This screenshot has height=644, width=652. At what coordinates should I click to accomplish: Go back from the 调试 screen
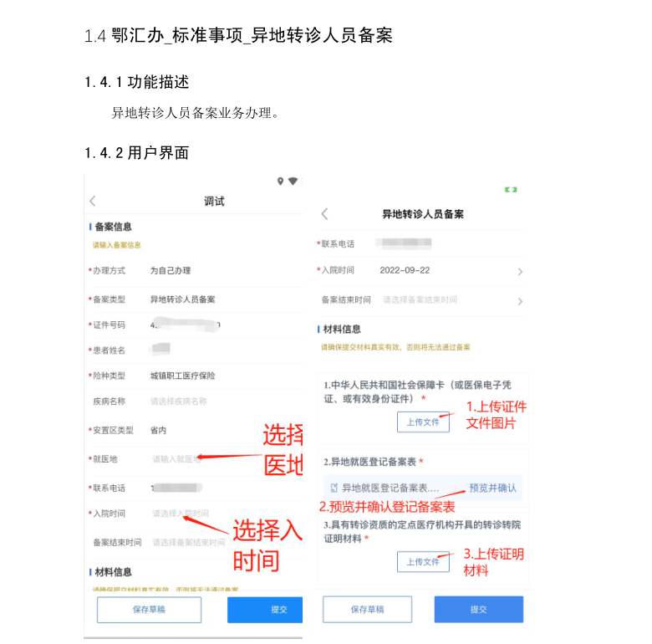(x=93, y=202)
